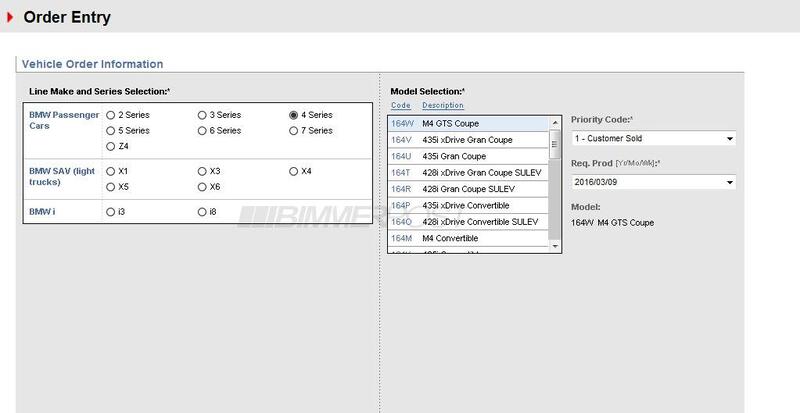Screen dimensions: 800x413
Task: Select 428i xDrive Convertible SULEV row
Action: 468,222
